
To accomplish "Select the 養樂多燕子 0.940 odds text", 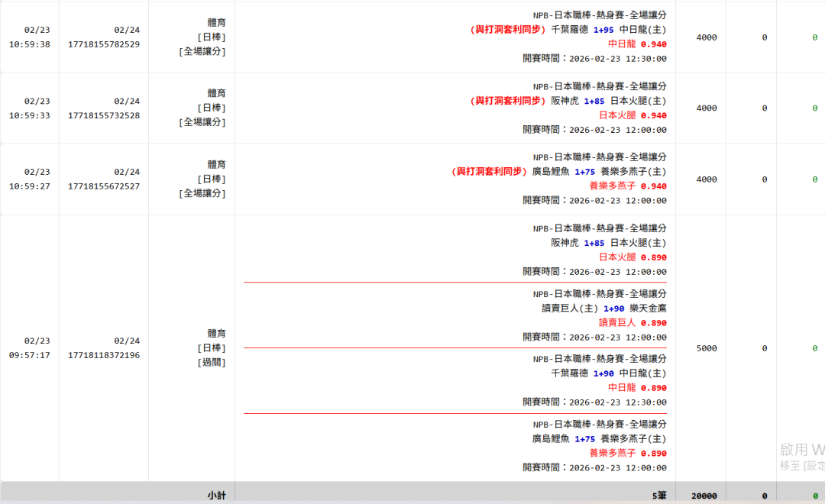I will tap(627, 186).
